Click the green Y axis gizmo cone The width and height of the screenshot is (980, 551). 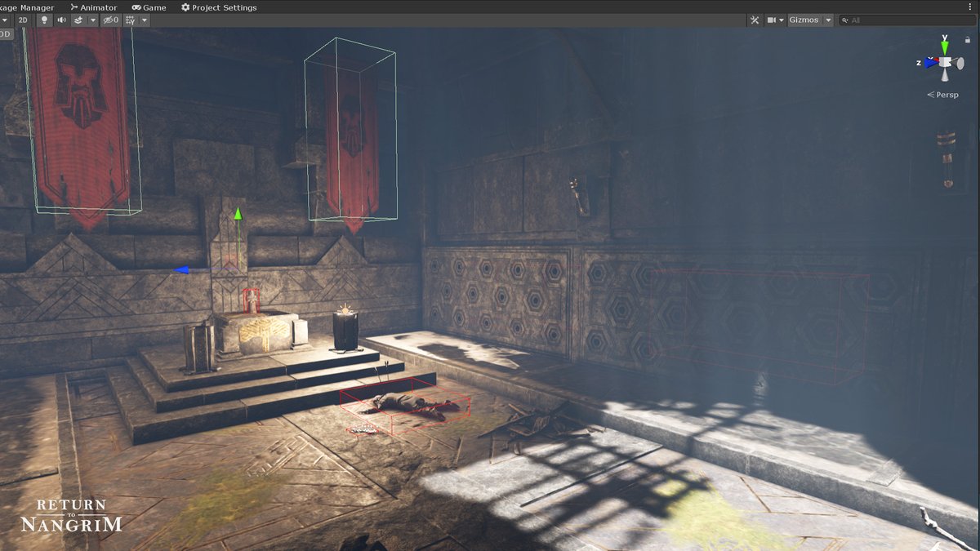945,47
